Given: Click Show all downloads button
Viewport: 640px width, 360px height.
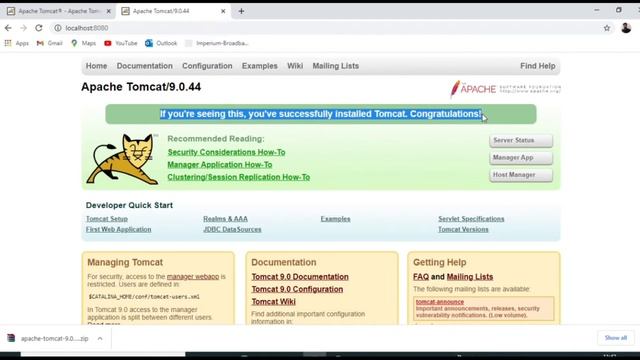Looking at the screenshot, I should (x=616, y=338).
